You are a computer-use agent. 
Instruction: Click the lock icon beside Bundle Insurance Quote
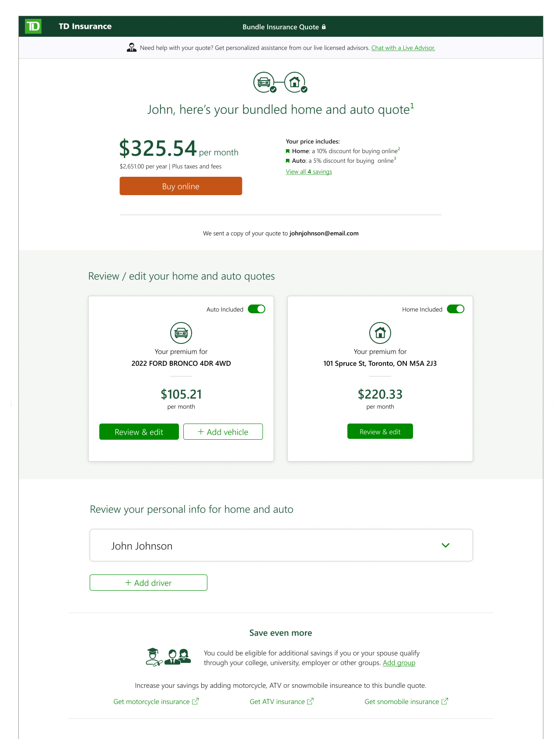(324, 27)
